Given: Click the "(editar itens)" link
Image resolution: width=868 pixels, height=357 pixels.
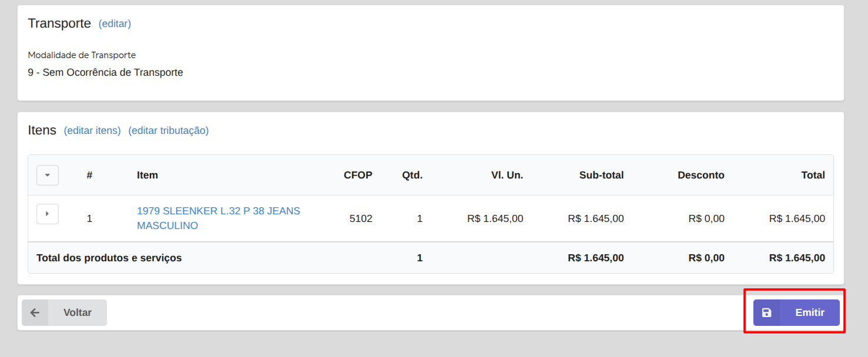Looking at the screenshot, I should [92, 130].
